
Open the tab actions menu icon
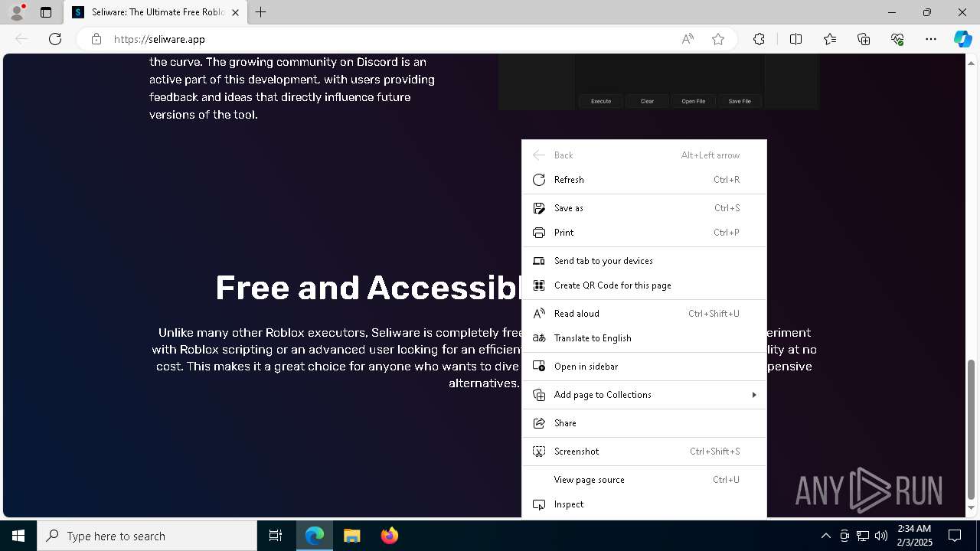coord(46,12)
